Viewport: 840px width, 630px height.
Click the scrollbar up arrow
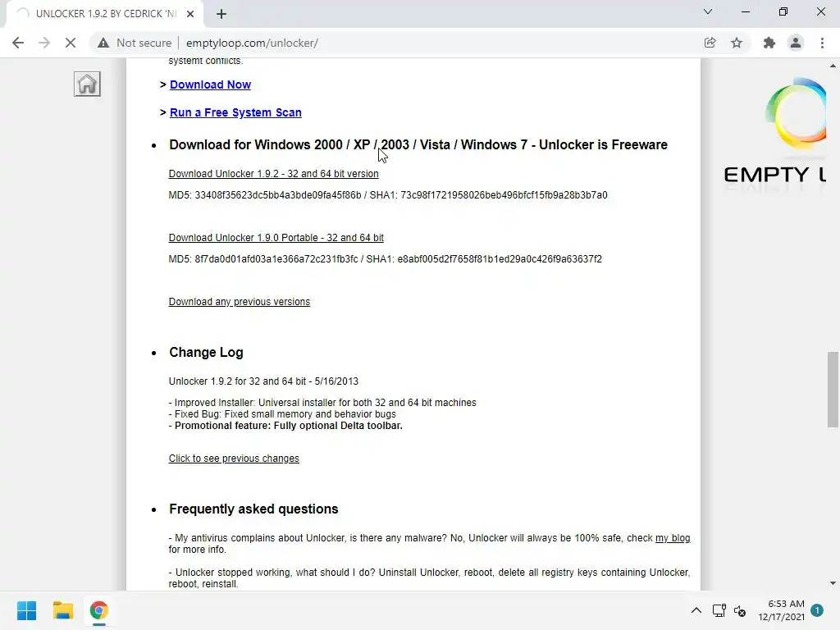[x=833, y=66]
